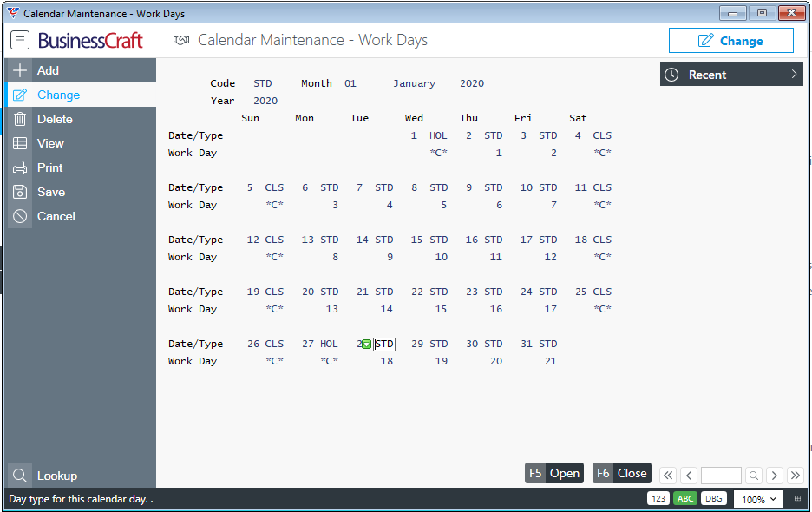Click the Save floppy disk icon
Image resolution: width=812 pixels, height=512 pixels.
20,192
